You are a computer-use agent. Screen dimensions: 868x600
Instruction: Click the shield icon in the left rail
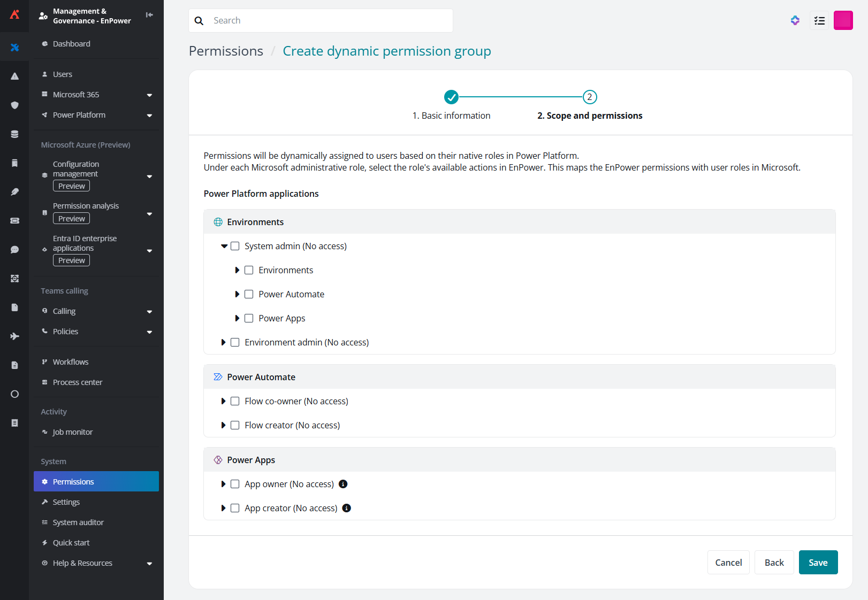click(x=14, y=105)
